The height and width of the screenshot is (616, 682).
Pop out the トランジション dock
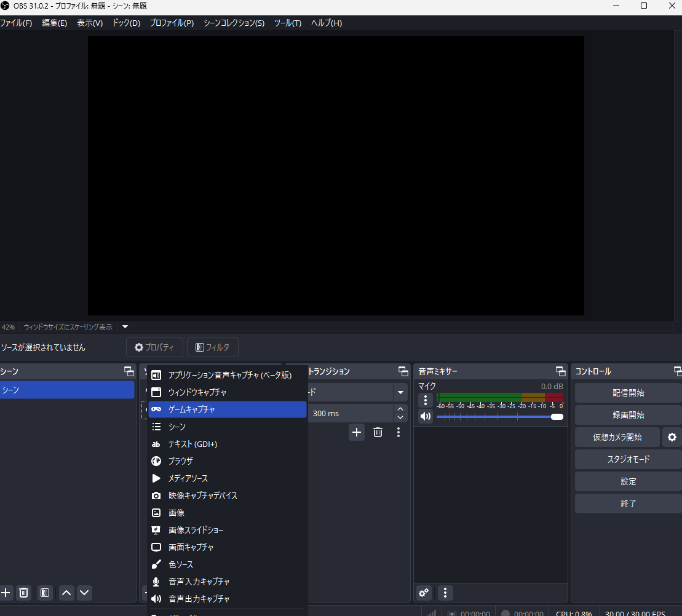tap(403, 371)
